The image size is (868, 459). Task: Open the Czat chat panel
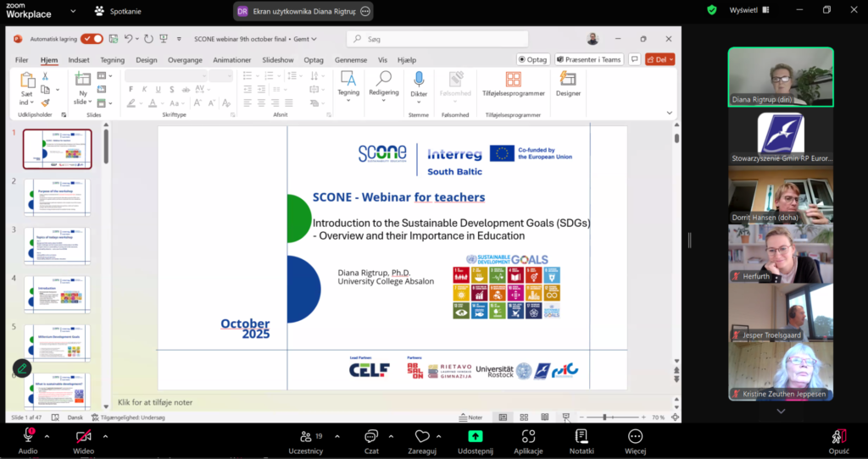click(x=370, y=436)
